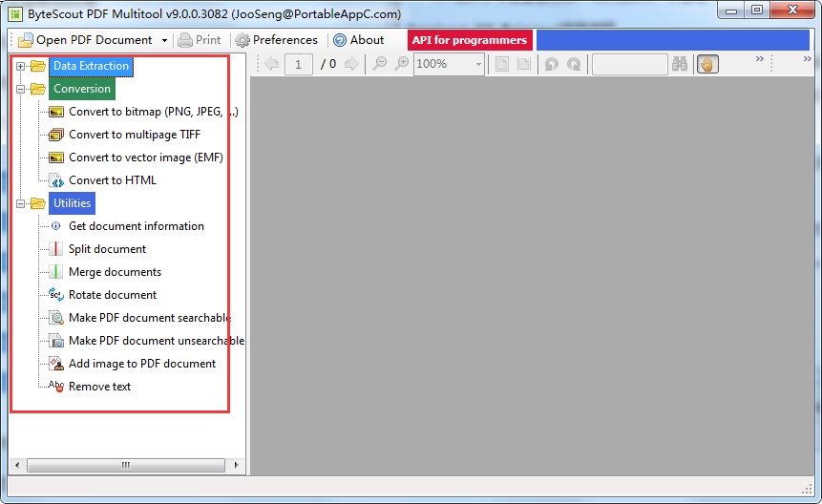Select Remove text
The width and height of the screenshot is (822, 504).
click(99, 387)
